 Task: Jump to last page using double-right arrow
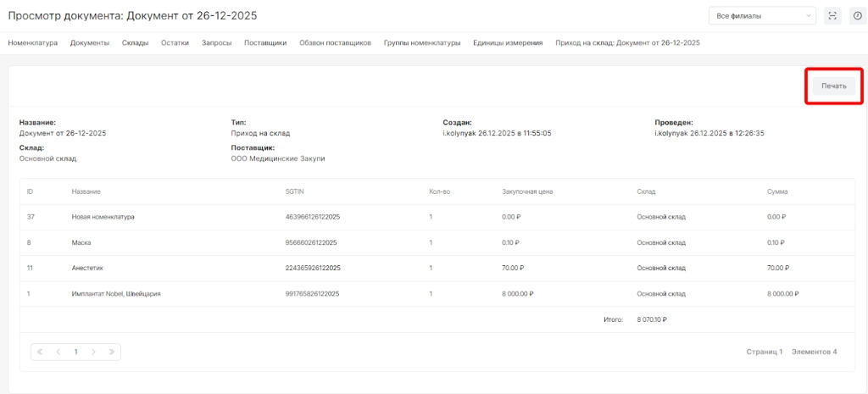click(111, 351)
